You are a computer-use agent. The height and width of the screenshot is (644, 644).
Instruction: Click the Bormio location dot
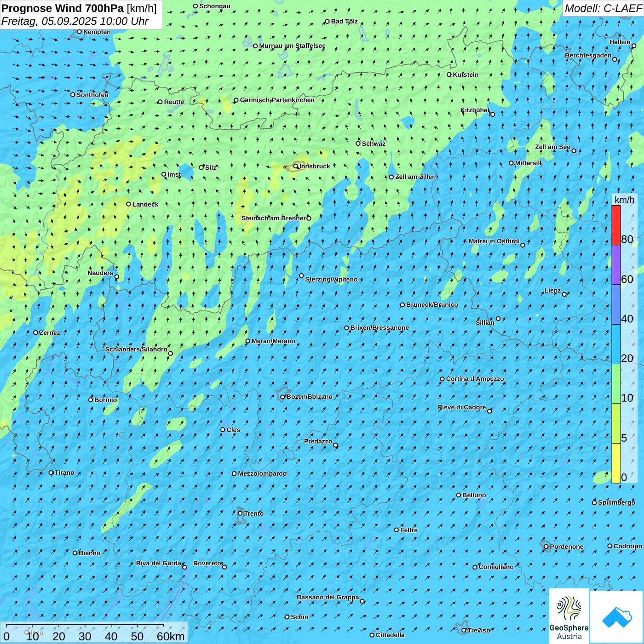tap(91, 400)
